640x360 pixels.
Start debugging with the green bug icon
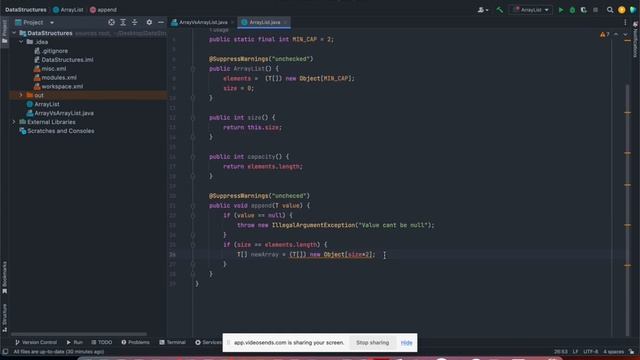572,10
